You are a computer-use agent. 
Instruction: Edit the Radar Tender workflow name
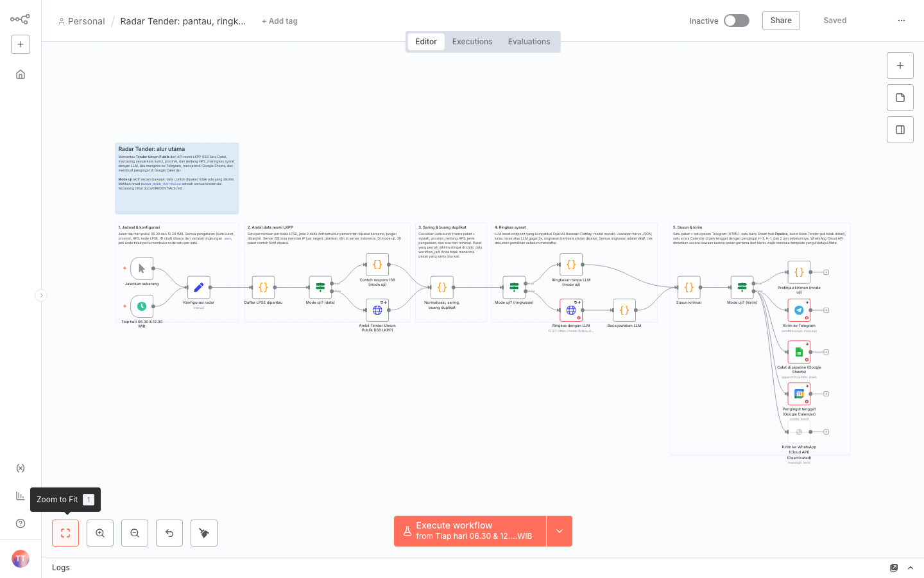click(x=183, y=21)
